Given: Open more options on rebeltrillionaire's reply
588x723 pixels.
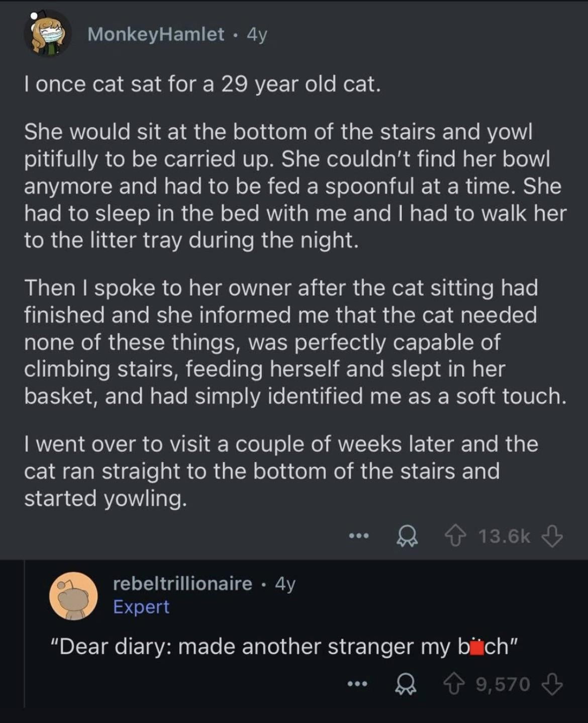Looking at the screenshot, I should tap(358, 684).
